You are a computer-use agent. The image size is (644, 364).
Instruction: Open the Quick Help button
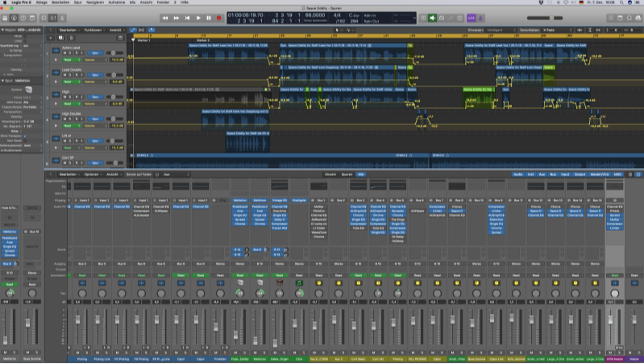pyautogui.click(x=23, y=18)
